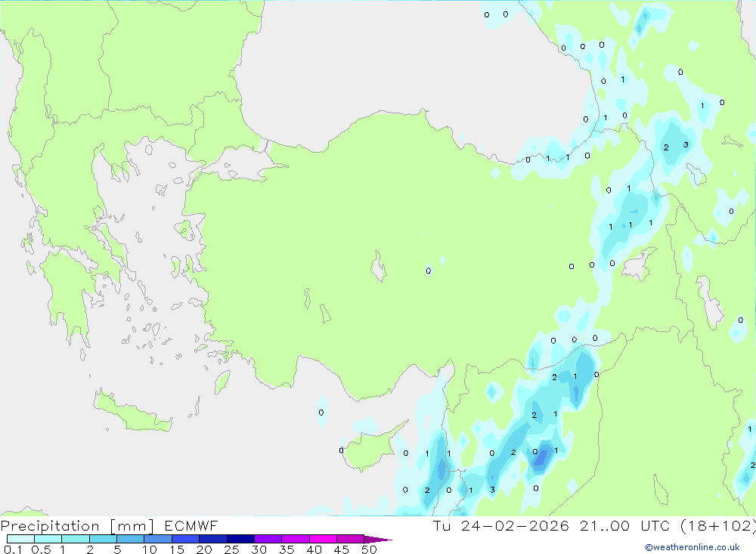The height and width of the screenshot is (554, 756).
Task: Click the '0' value west of Cyprus
Action: 342,450
